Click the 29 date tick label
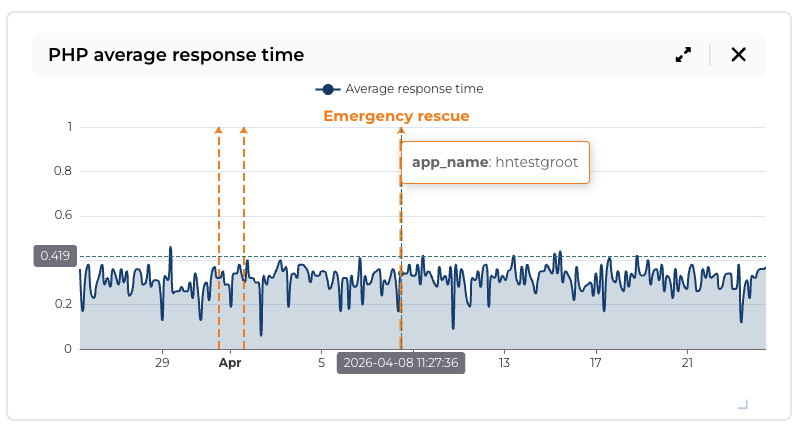 [162, 363]
